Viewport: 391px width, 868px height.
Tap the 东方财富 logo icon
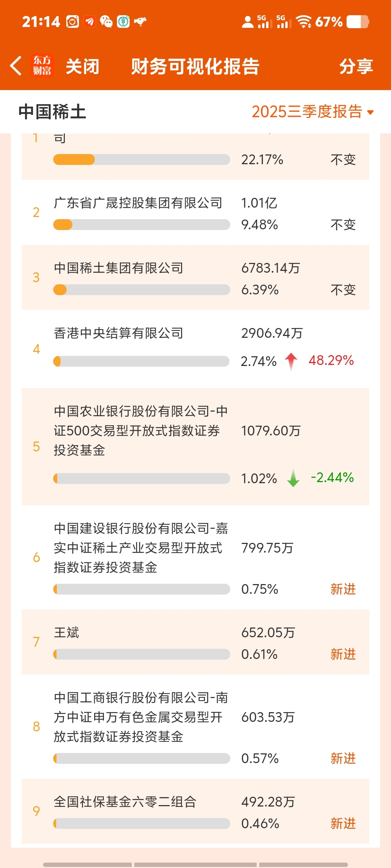[42, 66]
